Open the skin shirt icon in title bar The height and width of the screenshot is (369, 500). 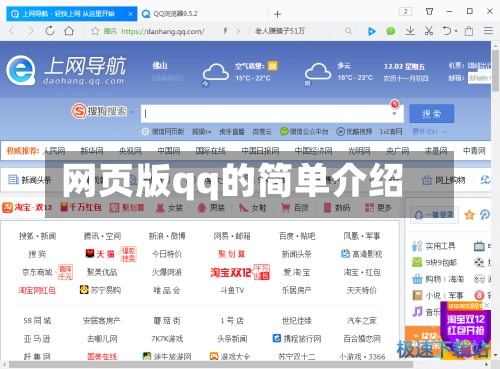[x=430, y=11]
